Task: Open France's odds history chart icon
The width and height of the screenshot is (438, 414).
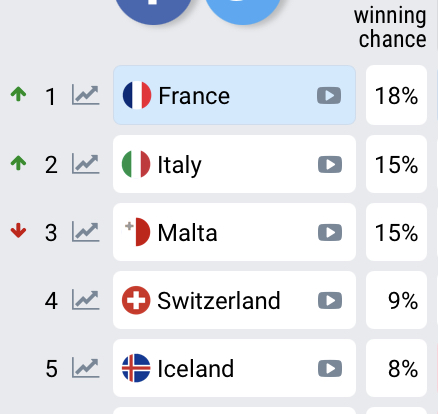Action: click(x=86, y=95)
